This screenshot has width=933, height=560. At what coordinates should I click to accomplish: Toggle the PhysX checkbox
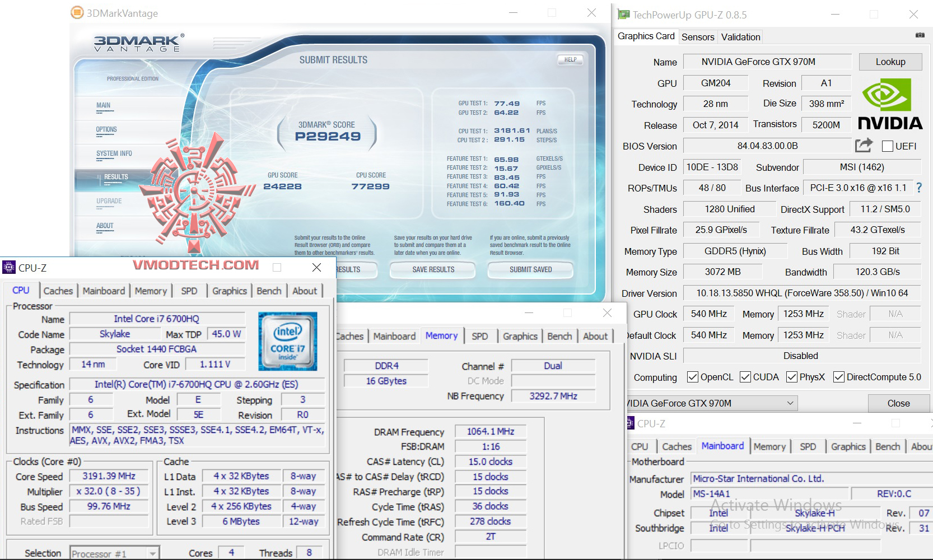(x=792, y=377)
